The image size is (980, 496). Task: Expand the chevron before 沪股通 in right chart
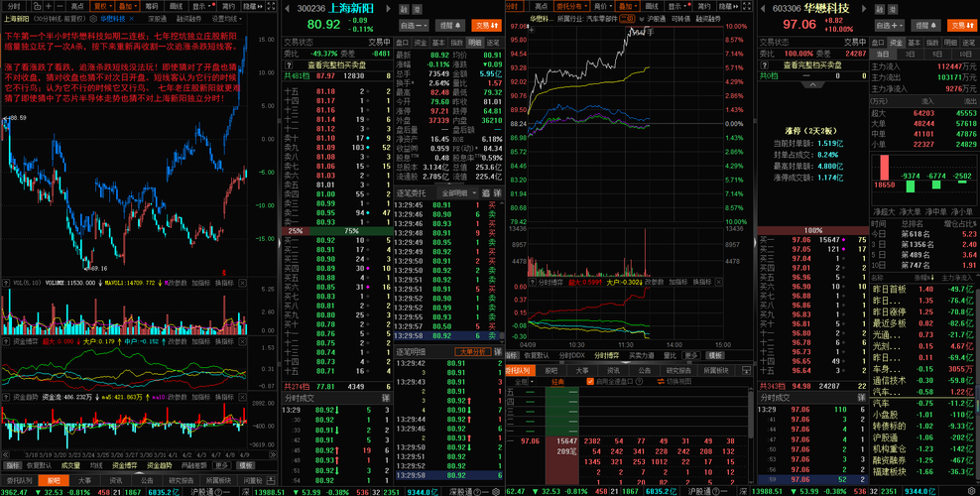coord(642,19)
